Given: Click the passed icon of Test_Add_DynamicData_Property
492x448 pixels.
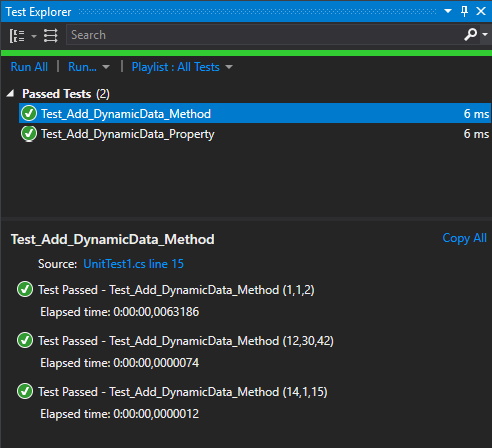Looking at the screenshot, I should point(29,134).
